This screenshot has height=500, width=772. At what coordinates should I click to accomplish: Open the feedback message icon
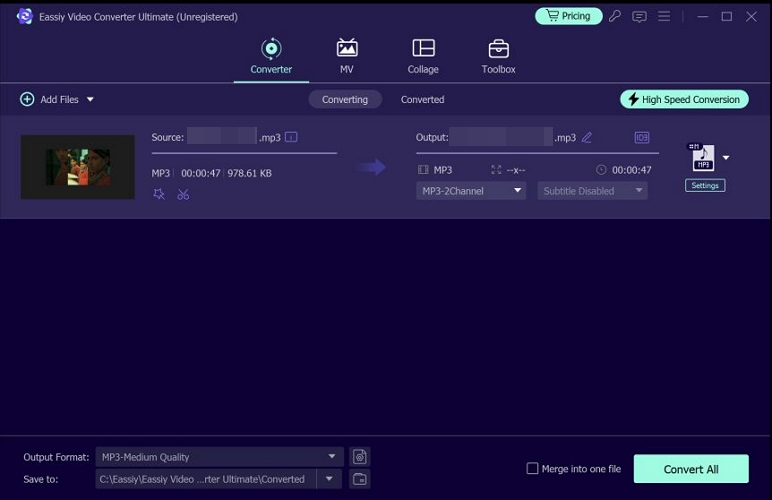[x=639, y=17]
